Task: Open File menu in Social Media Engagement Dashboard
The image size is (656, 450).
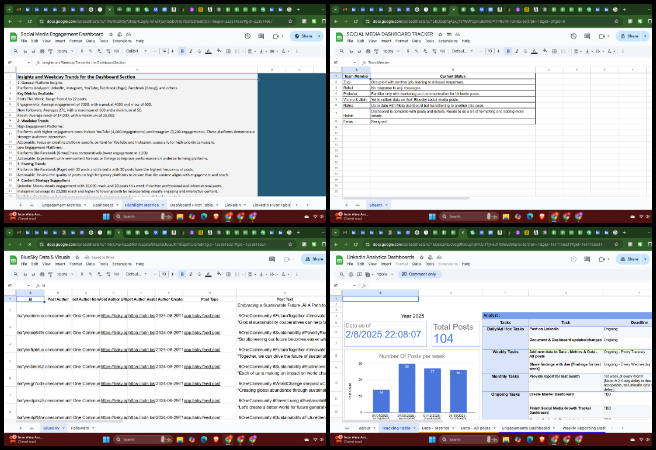Action: pos(24,41)
